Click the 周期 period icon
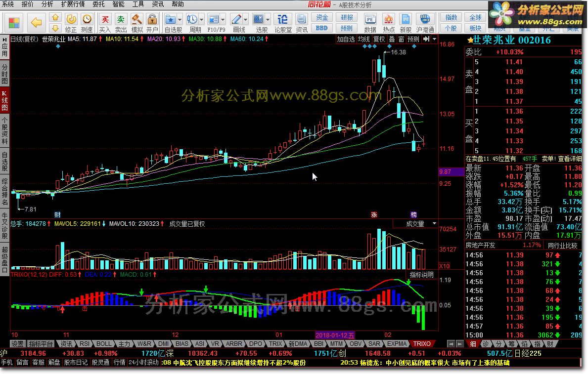588x374 pixels. pos(192,19)
